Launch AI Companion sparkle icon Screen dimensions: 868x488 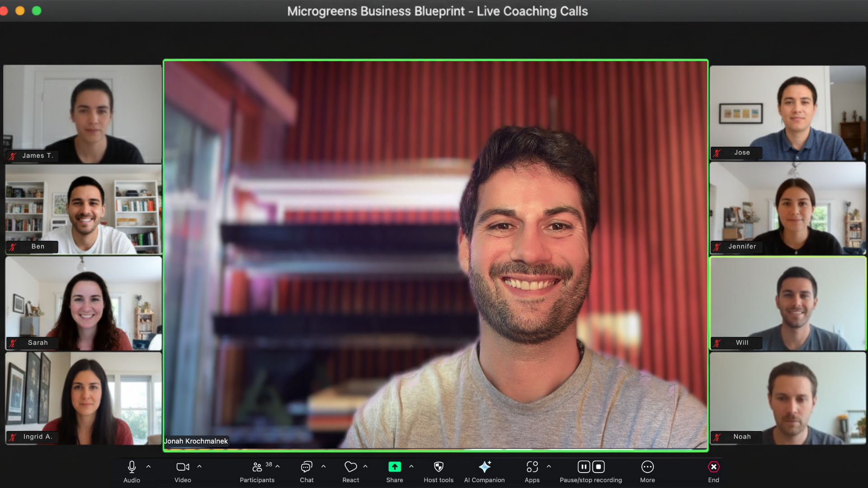(x=484, y=467)
